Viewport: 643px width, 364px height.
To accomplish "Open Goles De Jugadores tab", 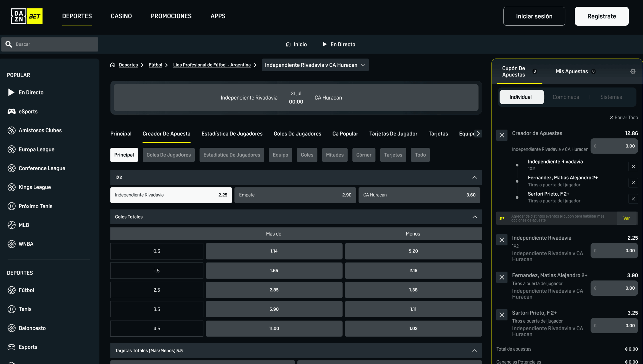I will click(x=297, y=134).
